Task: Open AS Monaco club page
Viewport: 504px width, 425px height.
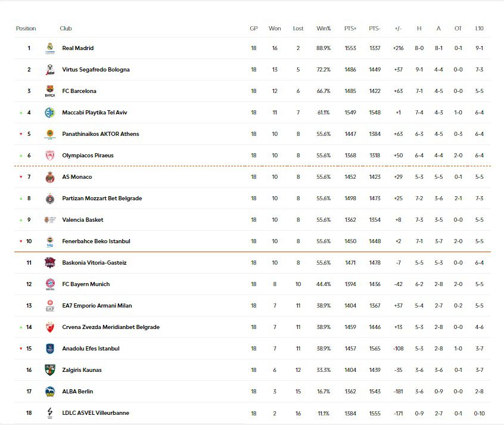Action: pyautogui.click(x=77, y=177)
